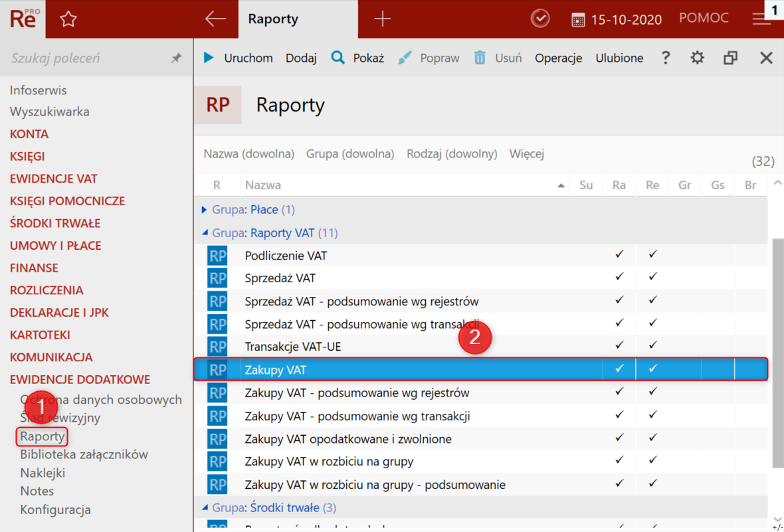784x532 pixels.
Task: Click the star favorites icon in header
Action: point(68,19)
